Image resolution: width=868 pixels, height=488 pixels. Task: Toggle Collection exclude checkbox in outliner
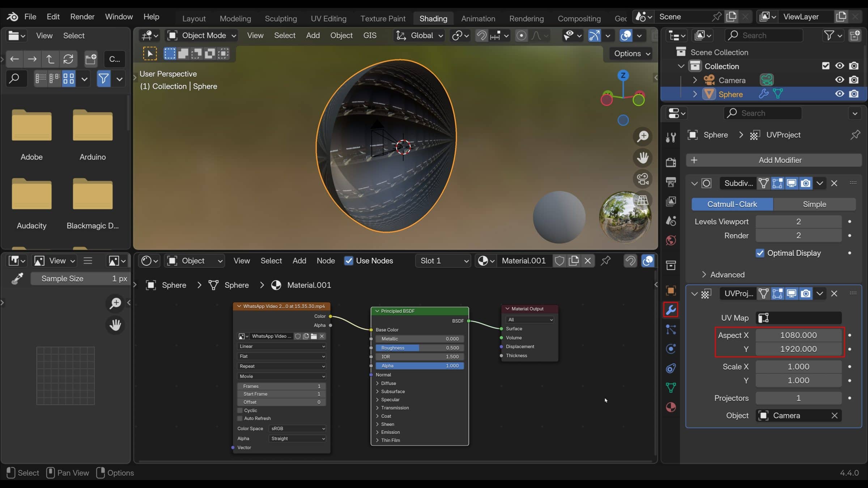pyautogui.click(x=826, y=66)
